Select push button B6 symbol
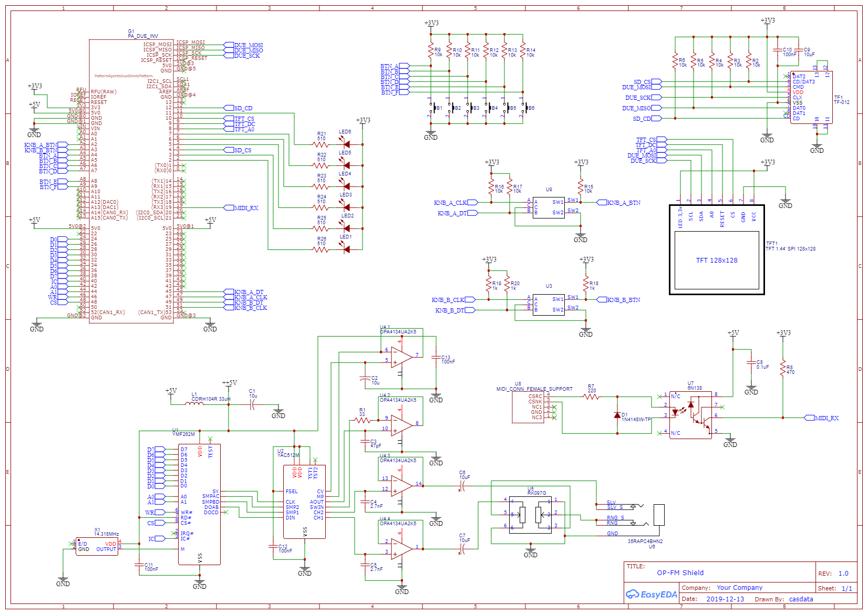868x614 pixels. pyautogui.click(x=524, y=108)
